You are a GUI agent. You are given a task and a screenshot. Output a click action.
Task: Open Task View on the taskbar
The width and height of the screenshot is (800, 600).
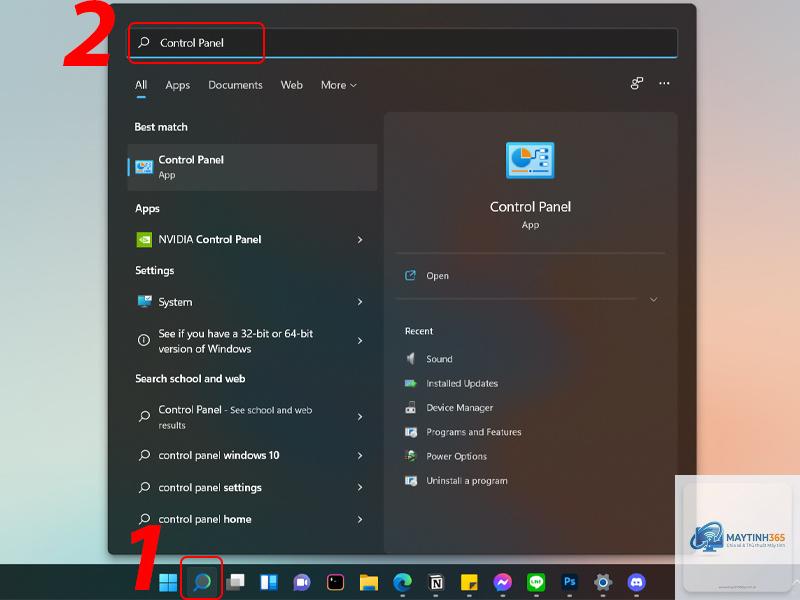click(235, 582)
